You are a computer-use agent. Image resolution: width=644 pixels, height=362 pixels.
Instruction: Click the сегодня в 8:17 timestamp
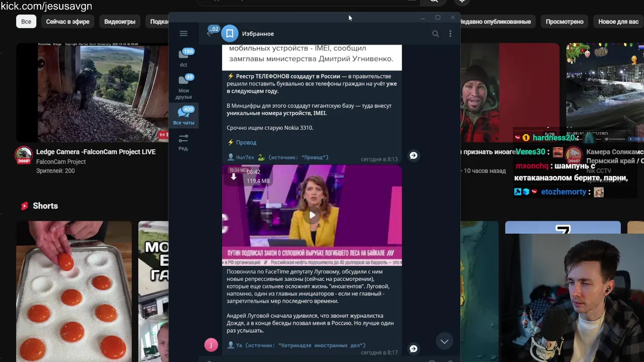tap(379, 353)
